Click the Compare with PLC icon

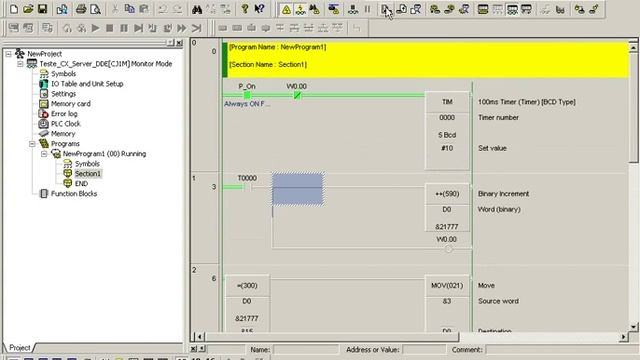[x=416, y=9]
